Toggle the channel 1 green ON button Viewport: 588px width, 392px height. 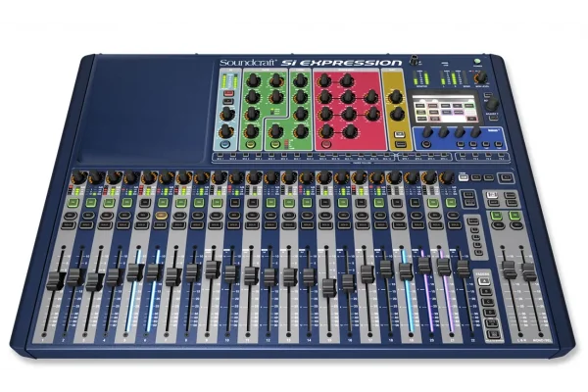73,203
